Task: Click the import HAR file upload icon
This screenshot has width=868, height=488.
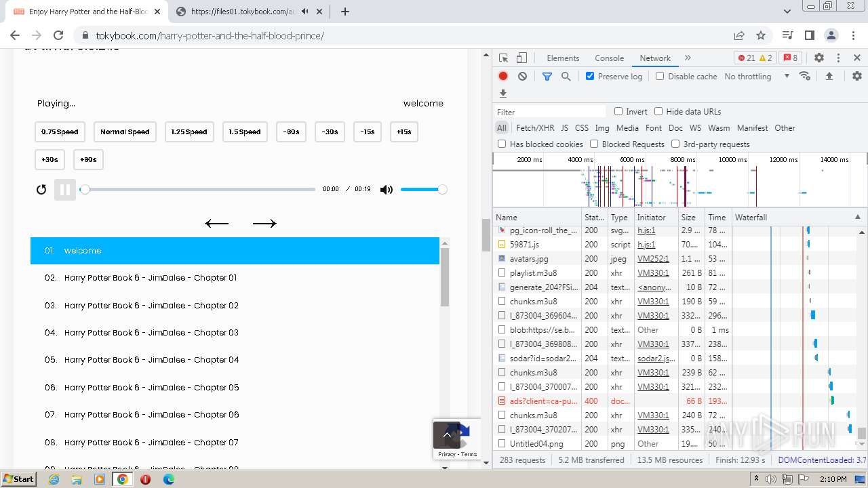Action: pos(829,76)
